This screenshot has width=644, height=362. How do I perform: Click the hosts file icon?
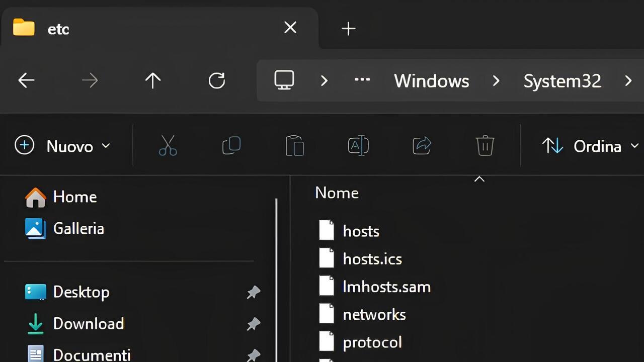point(327,230)
